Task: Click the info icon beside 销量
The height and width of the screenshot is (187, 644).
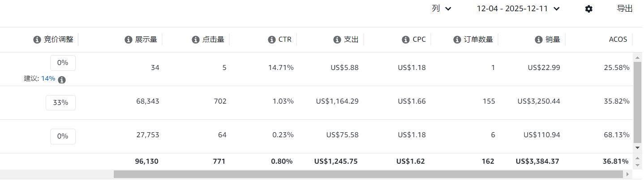Action: pos(539,39)
